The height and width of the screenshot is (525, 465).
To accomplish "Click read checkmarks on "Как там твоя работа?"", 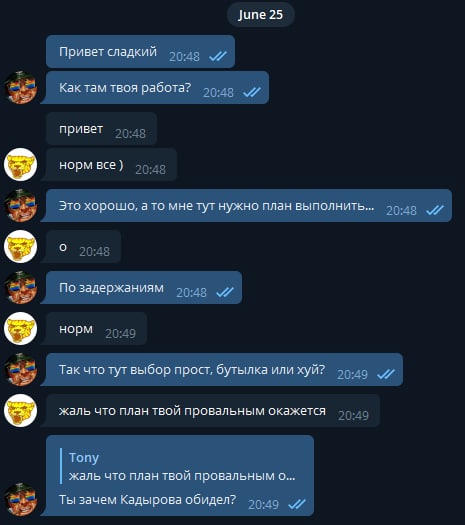I will pos(252,92).
